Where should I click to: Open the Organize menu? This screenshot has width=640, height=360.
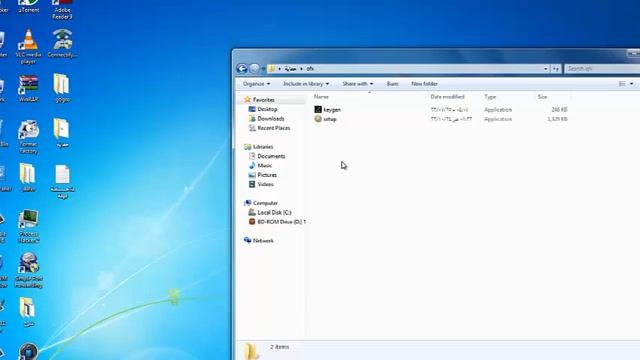click(x=256, y=84)
